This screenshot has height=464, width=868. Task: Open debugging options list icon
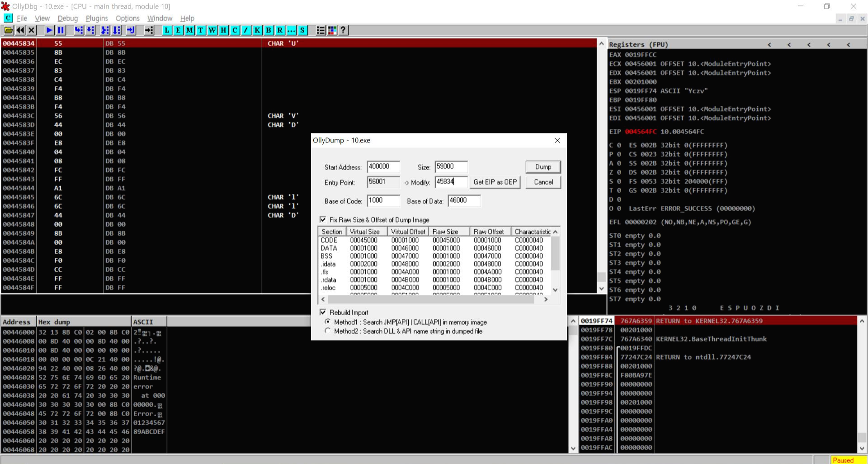[x=321, y=30]
